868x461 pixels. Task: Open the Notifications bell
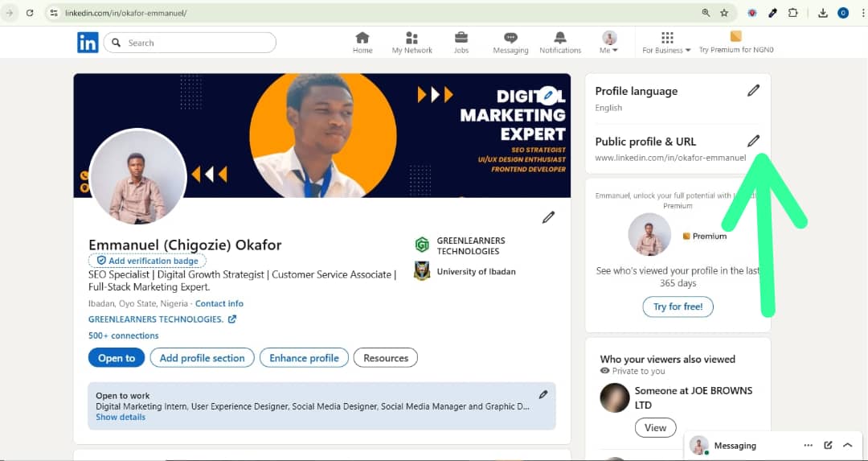560,43
